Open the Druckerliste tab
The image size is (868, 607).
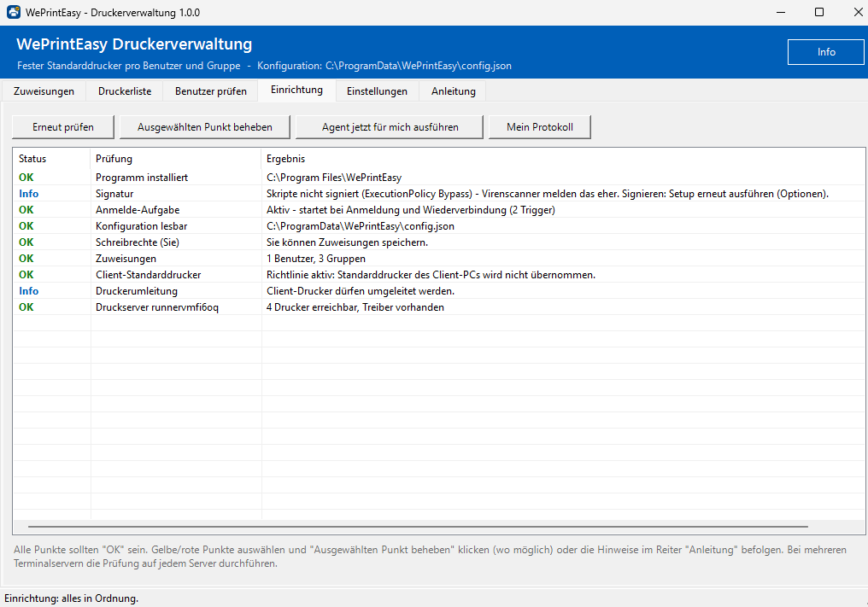coord(125,91)
